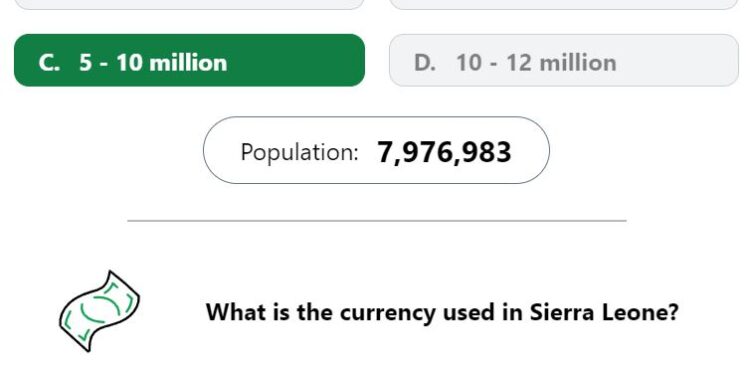Choose answer D. 10 - 12 million
This screenshot has width=750, height=375.
click(x=564, y=60)
